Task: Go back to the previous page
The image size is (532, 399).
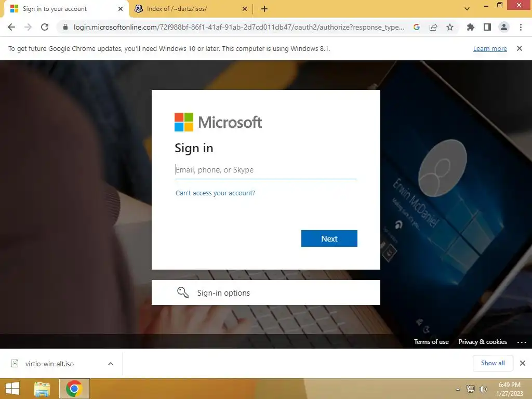Action: 11,27
